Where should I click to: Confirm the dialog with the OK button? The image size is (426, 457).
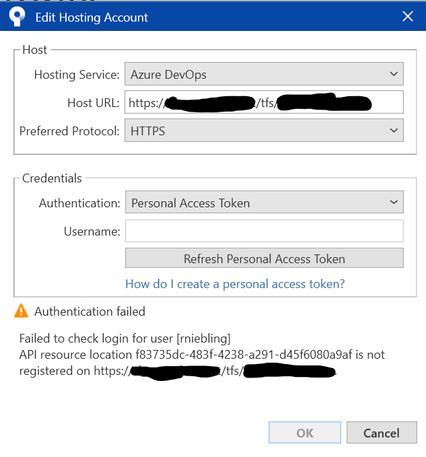305,433
